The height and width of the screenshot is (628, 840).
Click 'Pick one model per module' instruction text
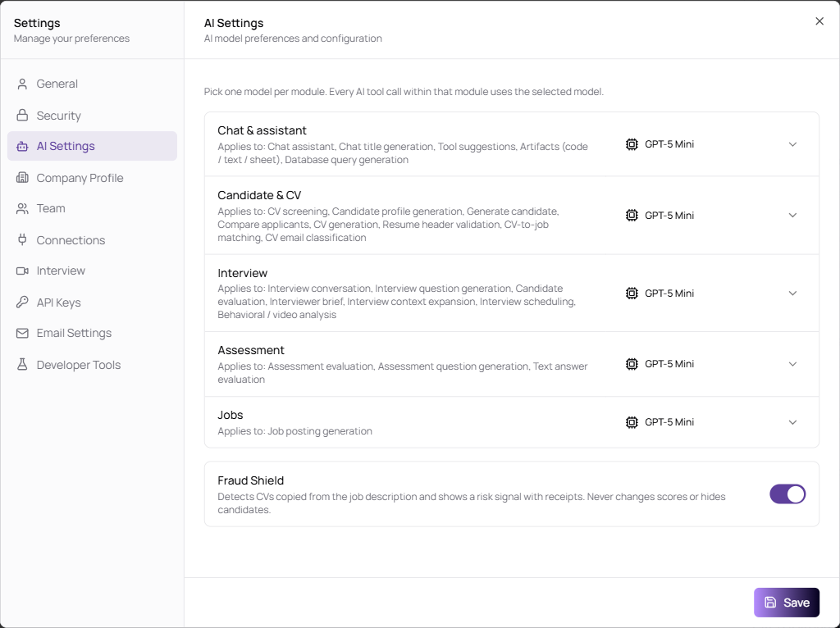click(404, 92)
